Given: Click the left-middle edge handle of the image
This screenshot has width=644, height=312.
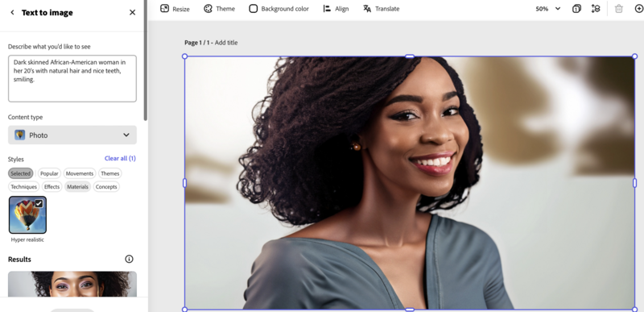Looking at the screenshot, I should coord(184,183).
